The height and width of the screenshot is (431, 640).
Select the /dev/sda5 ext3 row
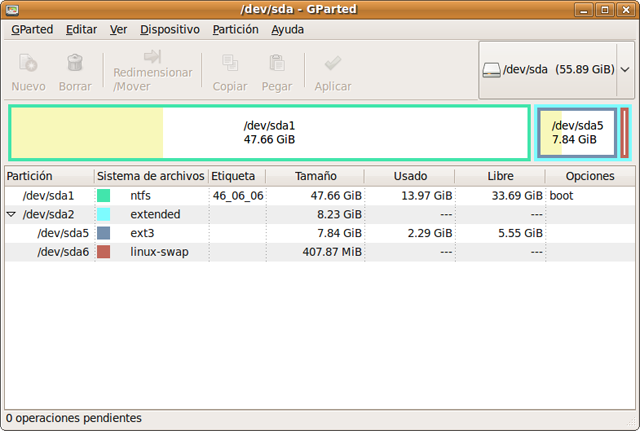pyautogui.click(x=300, y=233)
